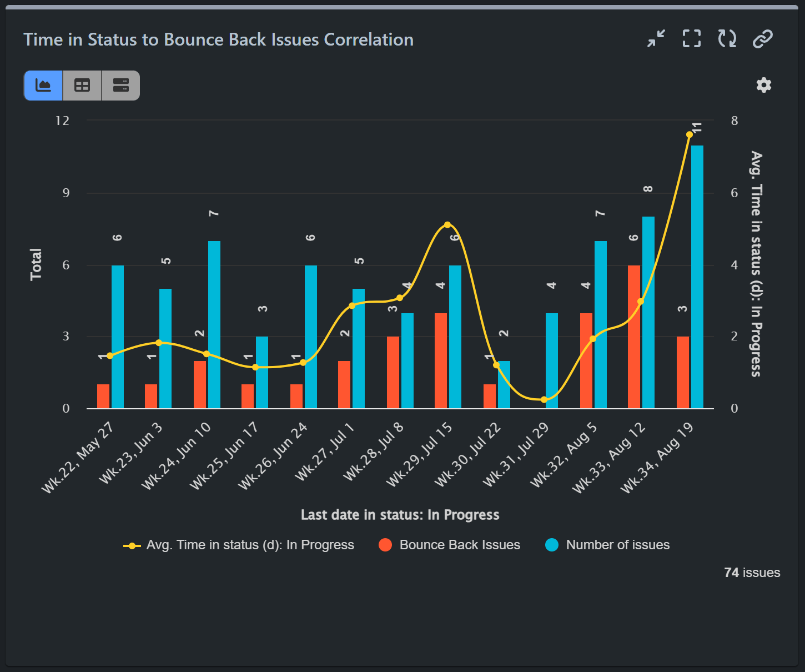Expand Wk.29, Jul 15 data point details
This screenshot has height=672, width=805.
point(447,224)
